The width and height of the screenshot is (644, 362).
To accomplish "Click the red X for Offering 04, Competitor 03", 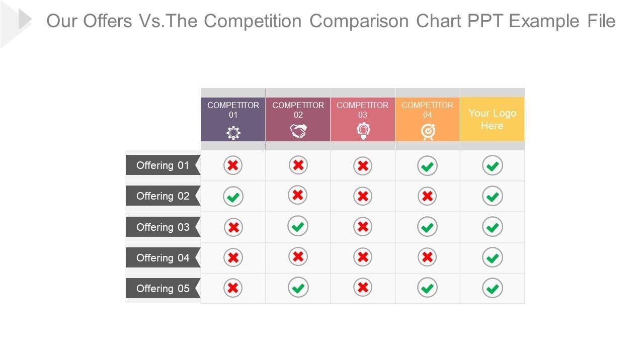I will coord(363,257).
